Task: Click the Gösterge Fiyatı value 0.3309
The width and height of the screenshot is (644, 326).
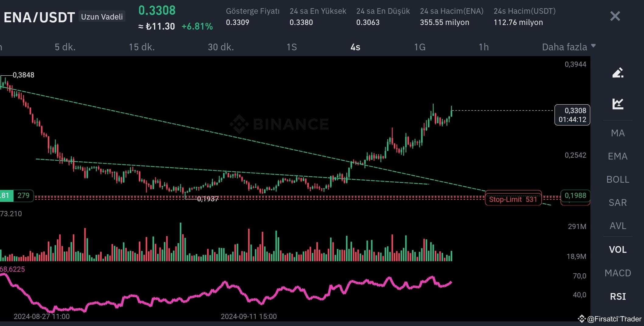Action: [x=238, y=22]
